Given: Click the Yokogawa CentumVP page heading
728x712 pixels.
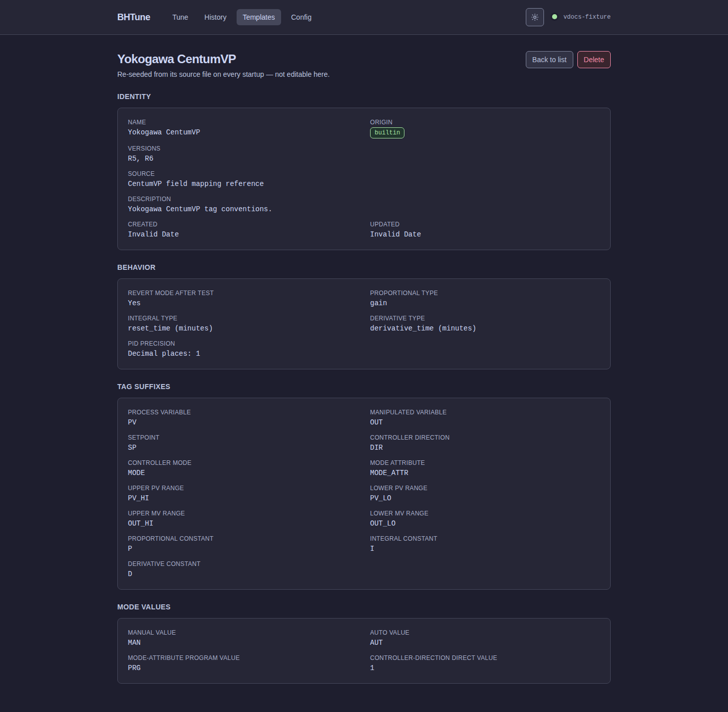Looking at the screenshot, I should click(176, 59).
